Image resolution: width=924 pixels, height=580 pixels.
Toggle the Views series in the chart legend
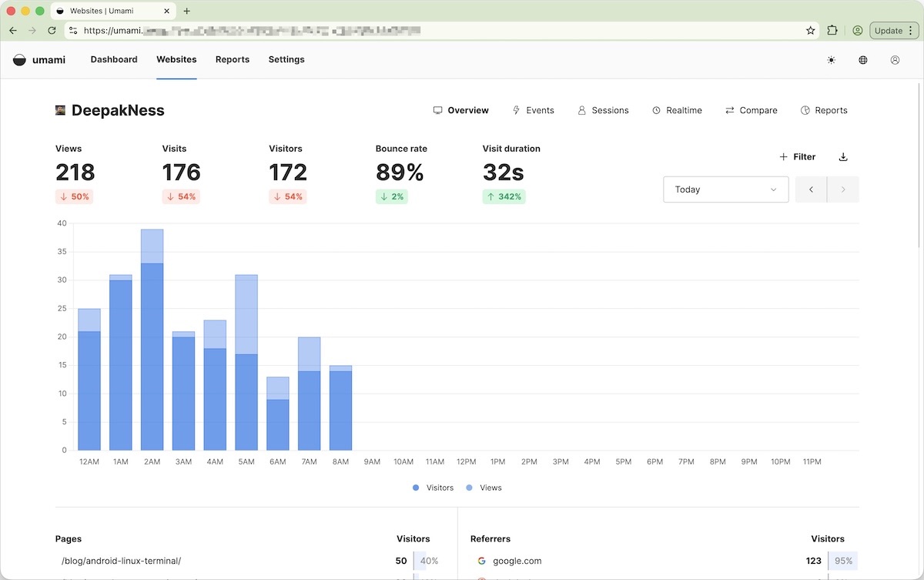(484, 488)
